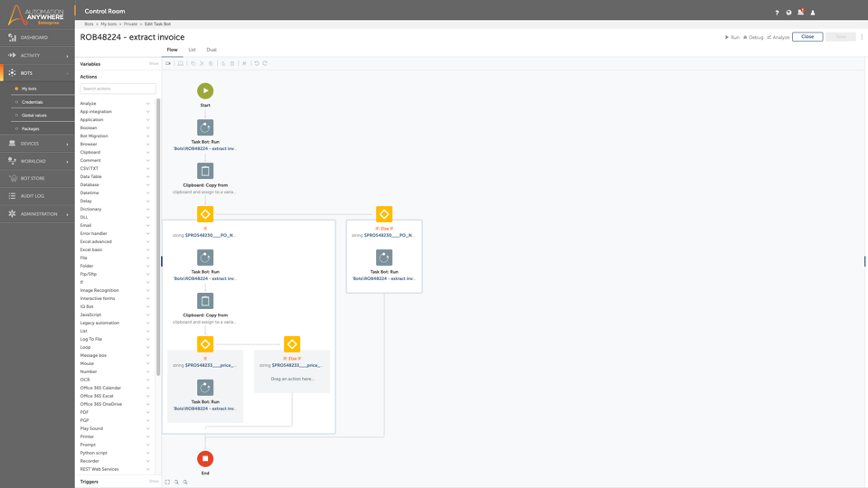Expand the Devices sidebar menu

36,144
